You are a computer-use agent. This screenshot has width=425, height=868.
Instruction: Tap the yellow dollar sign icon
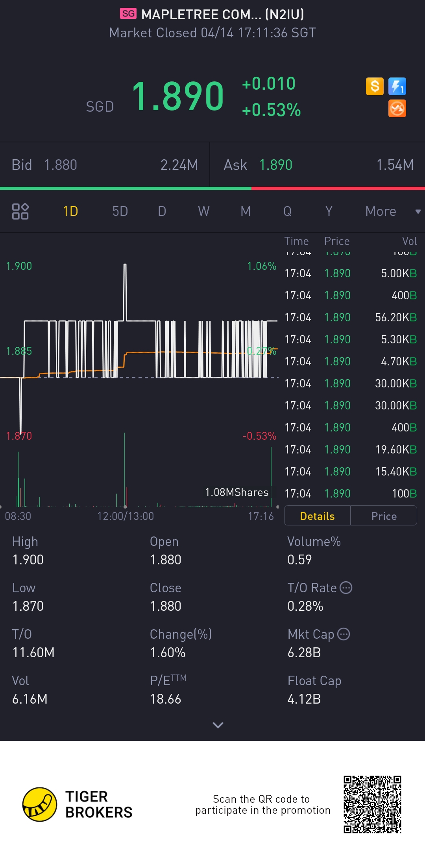click(375, 86)
